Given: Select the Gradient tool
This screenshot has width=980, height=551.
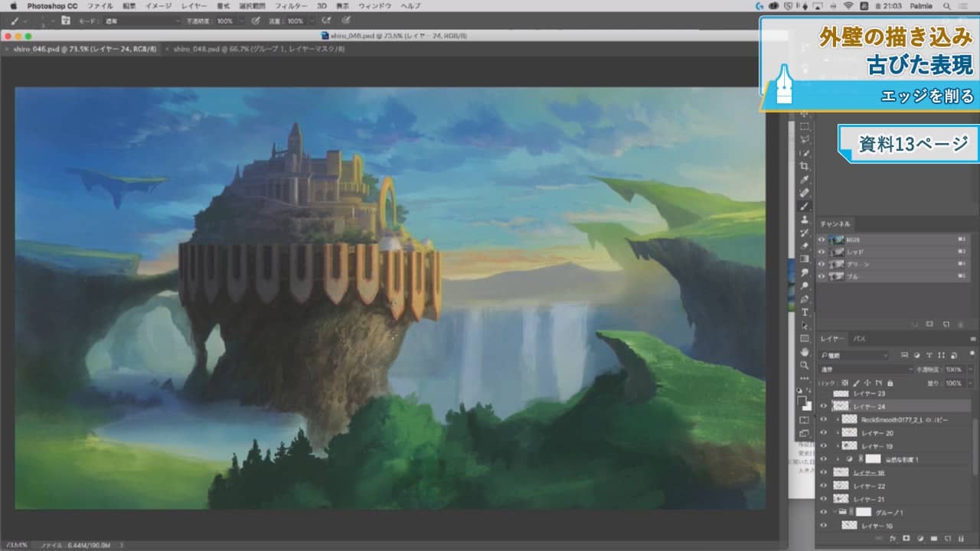Looking at the screenshot, I should click(805, 259).
